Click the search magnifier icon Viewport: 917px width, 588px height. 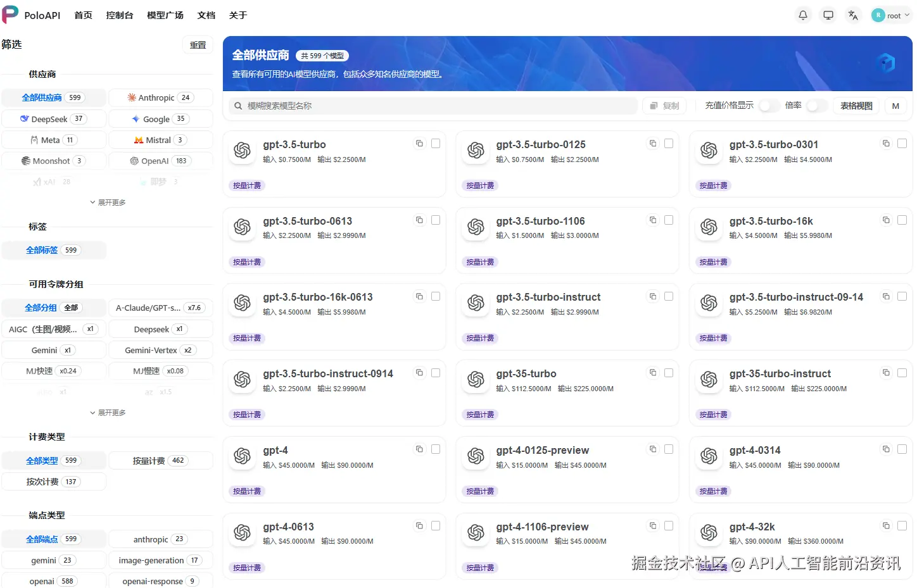(x=238, y=106)
